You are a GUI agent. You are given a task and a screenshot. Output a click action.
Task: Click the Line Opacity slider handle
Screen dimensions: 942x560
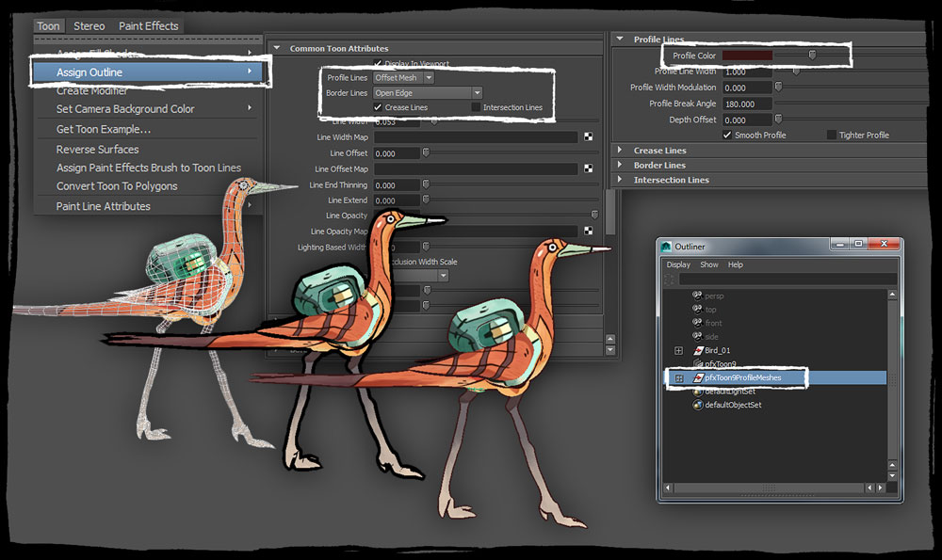pos(594,215)
